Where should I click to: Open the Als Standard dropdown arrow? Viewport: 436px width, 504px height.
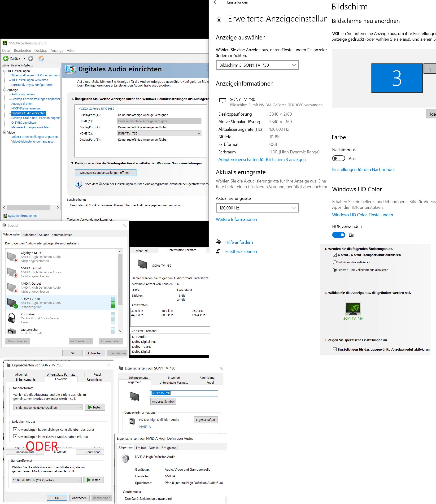click(91, 341)
